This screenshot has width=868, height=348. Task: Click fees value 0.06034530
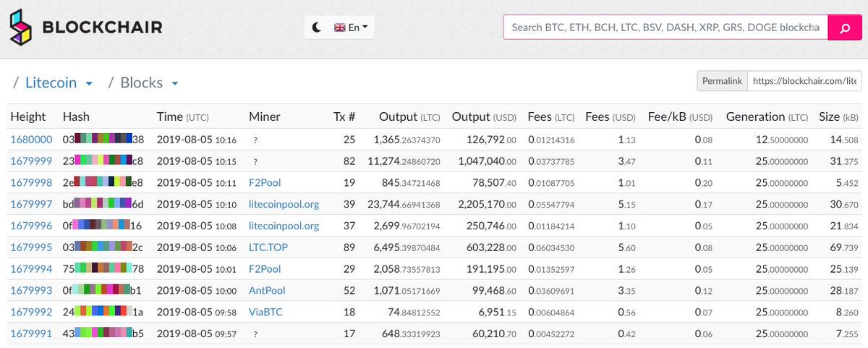552,247
